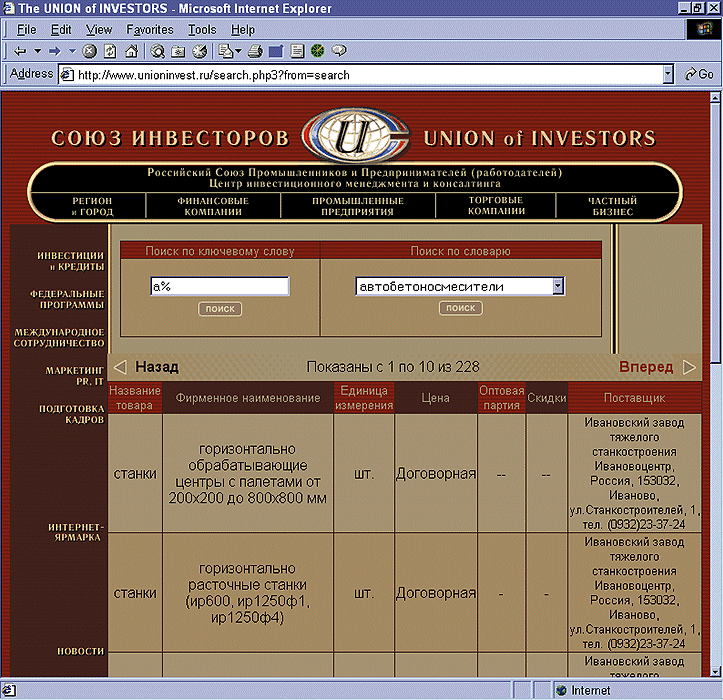Expand the Mail icon dropdown arrow
This screenshot has width=723, height=700.
[x=238, y=51]
